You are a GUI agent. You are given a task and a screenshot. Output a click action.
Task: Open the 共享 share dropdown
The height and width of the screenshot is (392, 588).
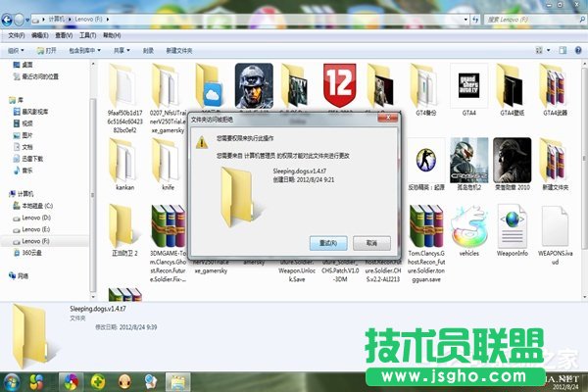pyautogui.click(x=122, y=49)
